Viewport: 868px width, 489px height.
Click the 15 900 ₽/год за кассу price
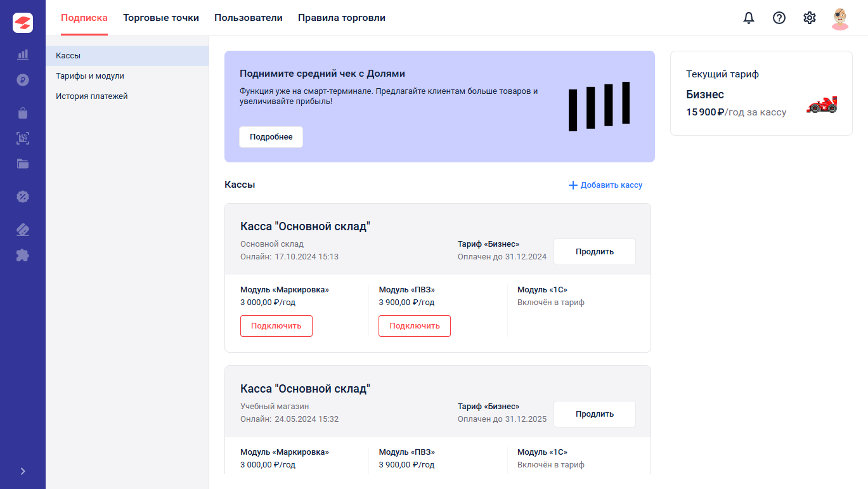click(x=736, y=112)
